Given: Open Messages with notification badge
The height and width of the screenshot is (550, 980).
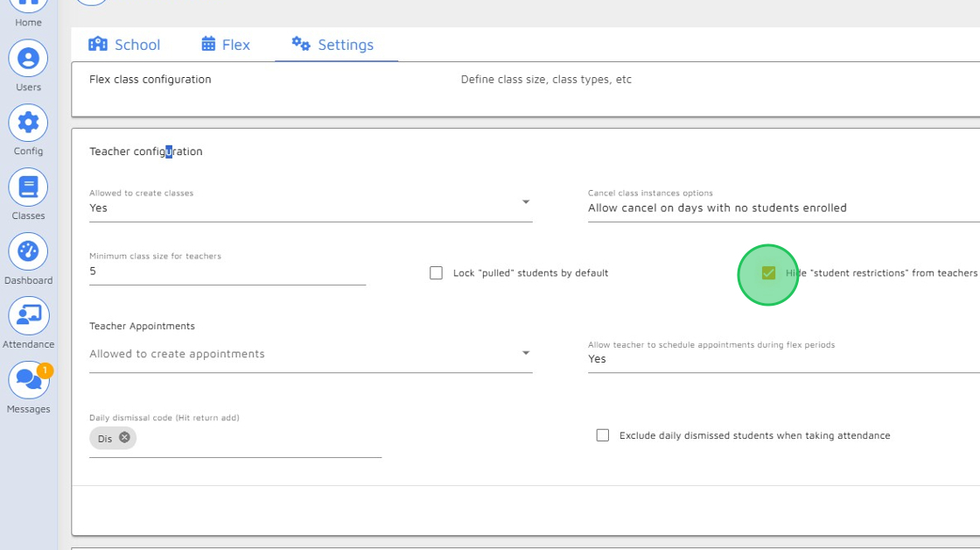Looking at the screenshot, I should [28, 381].
